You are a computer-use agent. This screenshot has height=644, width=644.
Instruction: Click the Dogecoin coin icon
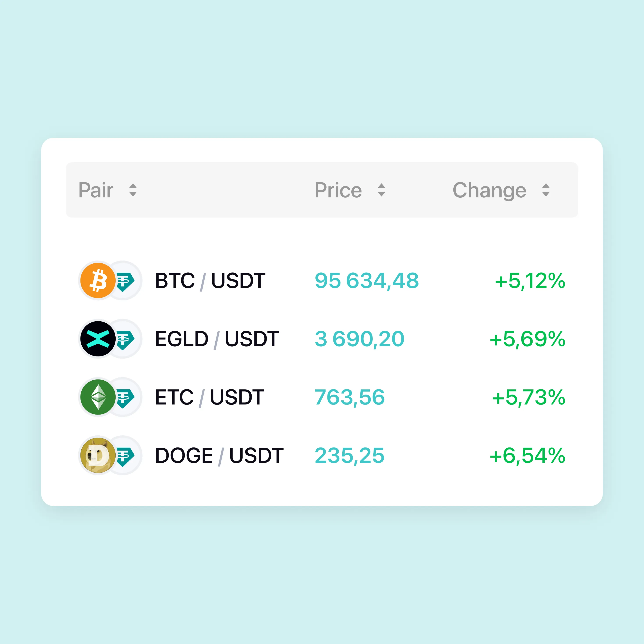point(98,455)
